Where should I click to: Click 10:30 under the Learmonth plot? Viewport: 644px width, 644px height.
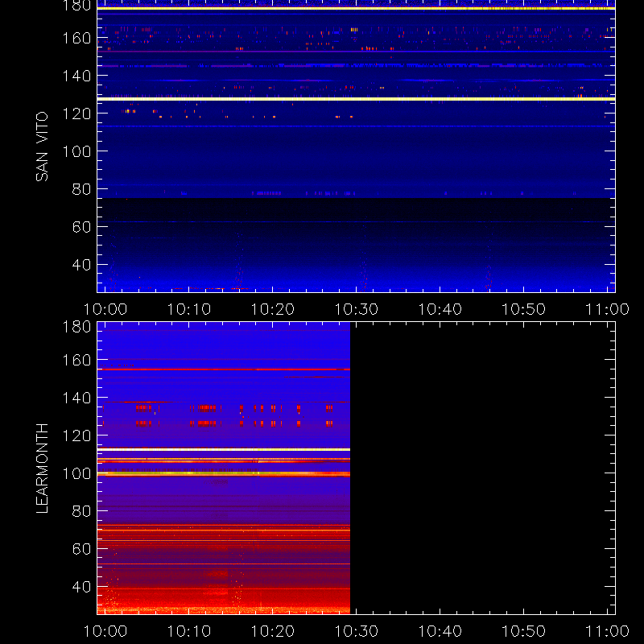point(357,631)
